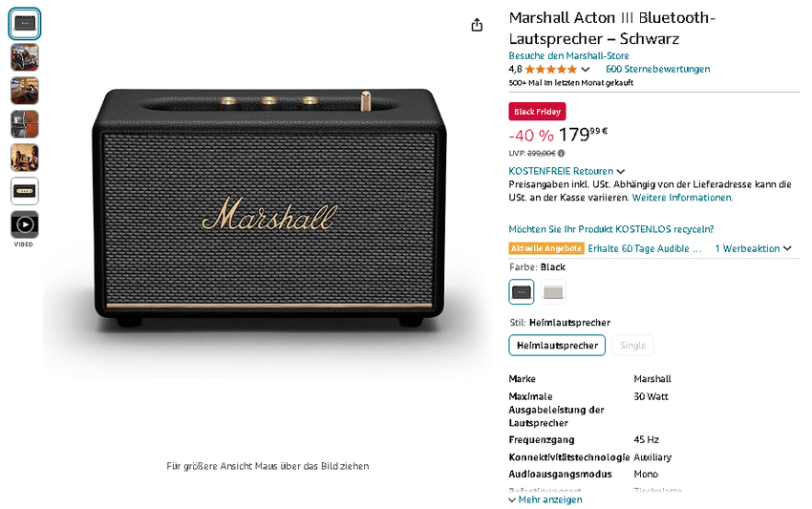This screenshot has width=812, height=509.
Task: Show the sixth thumbnail with control panel view
Action: pyautogui.click(x=25, y=191)
